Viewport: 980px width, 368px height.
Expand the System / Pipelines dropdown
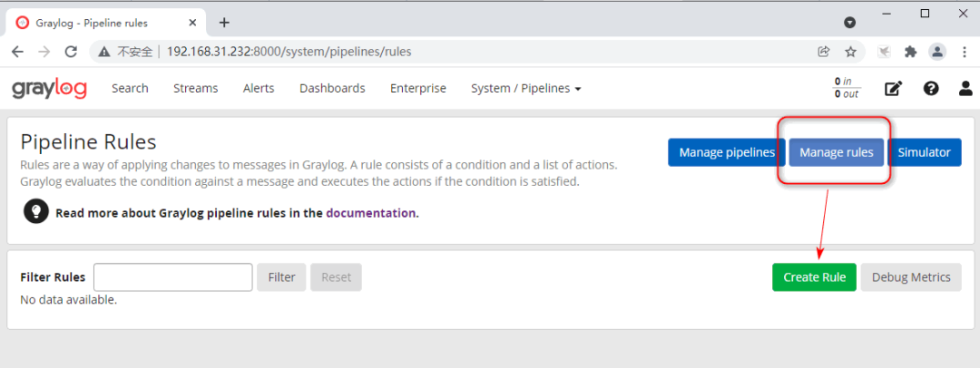pos(525,89)
